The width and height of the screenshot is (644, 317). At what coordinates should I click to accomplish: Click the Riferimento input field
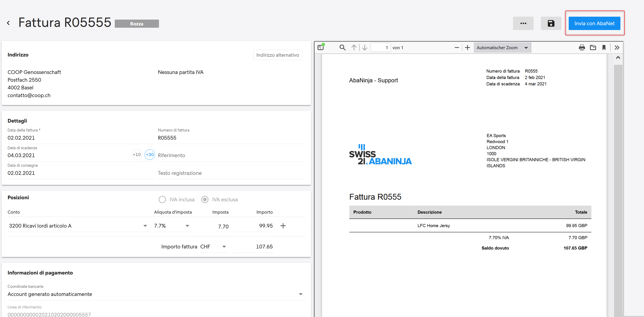click(x=231, y=155)
